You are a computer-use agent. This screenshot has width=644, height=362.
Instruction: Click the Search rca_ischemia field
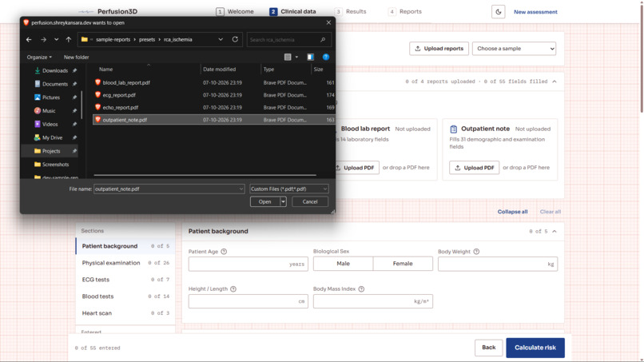(x=288, y=40)
